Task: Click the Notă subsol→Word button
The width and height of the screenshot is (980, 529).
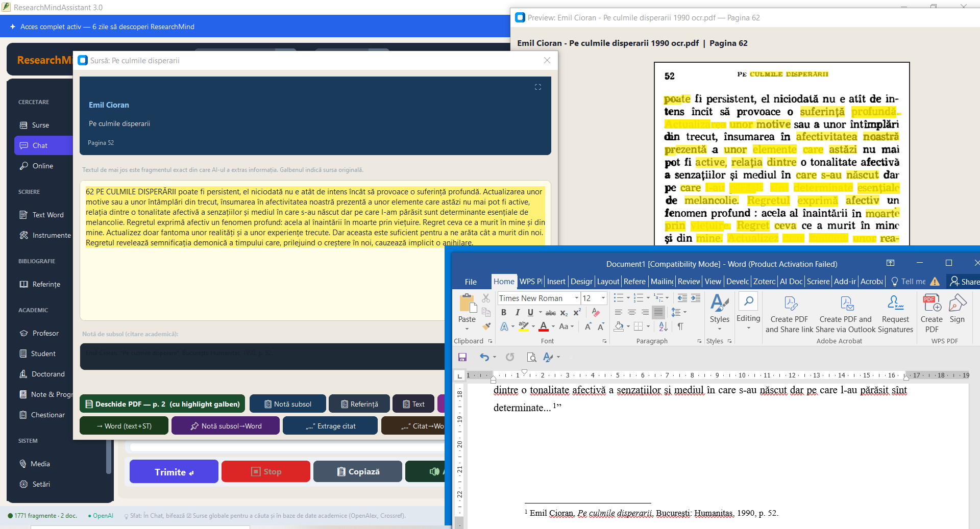Action: click(226, 426)
